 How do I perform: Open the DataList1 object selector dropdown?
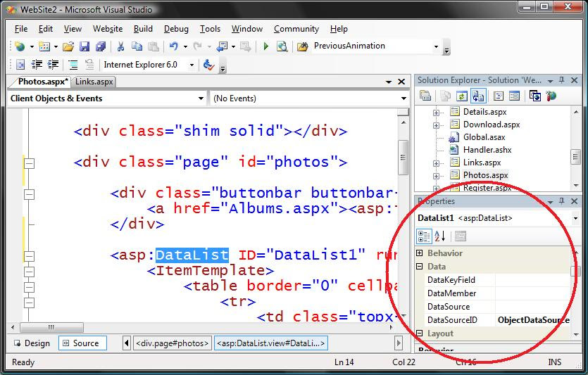(575, 218)
